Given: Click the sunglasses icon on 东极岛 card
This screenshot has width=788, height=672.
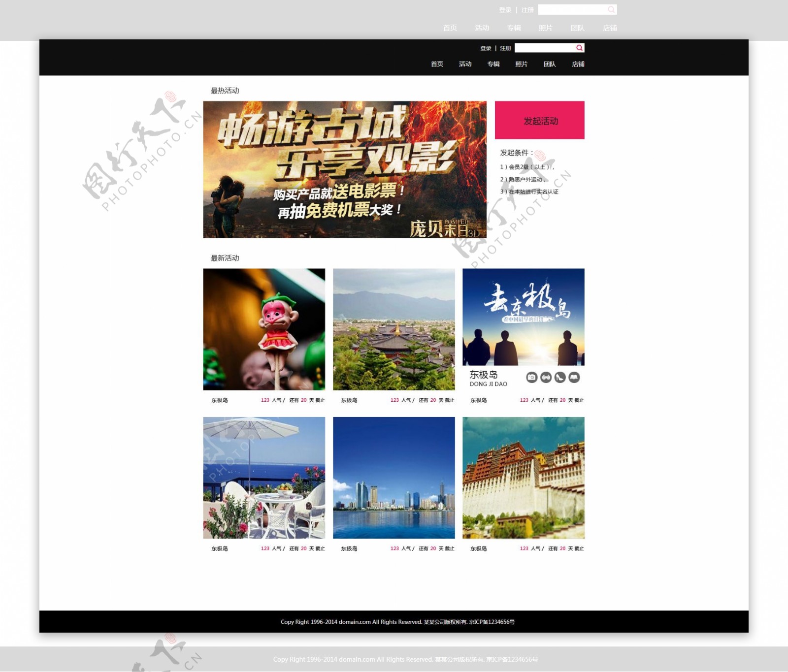Looking at the screenshot, I should tap(546, 378).
